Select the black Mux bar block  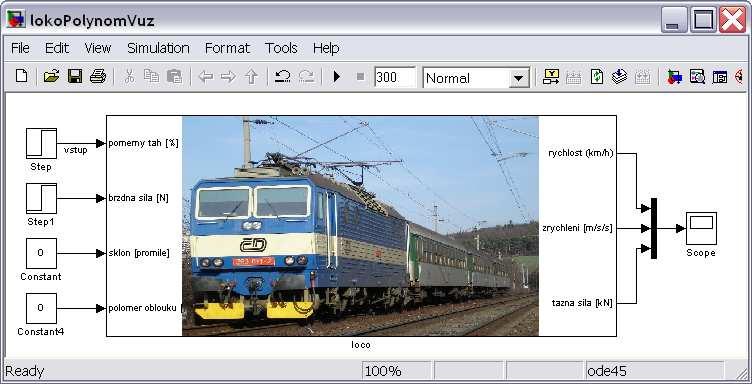(x=654, y=228)
